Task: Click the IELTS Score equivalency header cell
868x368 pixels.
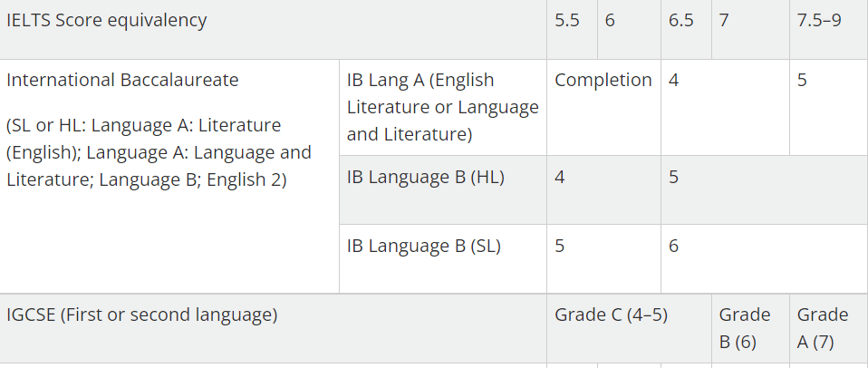Action: (x=273, y=29)
